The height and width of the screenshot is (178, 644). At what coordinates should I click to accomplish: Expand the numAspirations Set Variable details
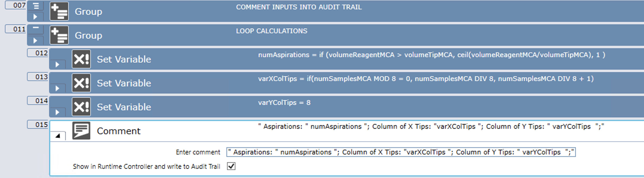[x=57, y=65]
